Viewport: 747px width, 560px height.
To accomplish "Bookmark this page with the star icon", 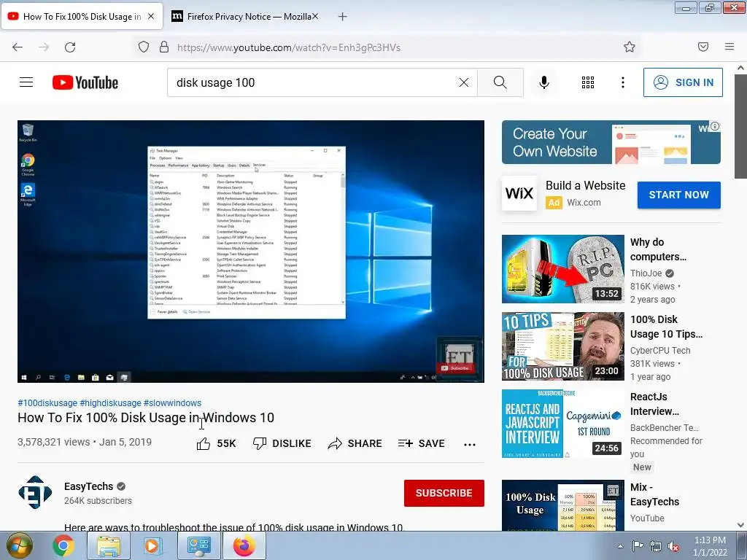I will tap(630, 47).
